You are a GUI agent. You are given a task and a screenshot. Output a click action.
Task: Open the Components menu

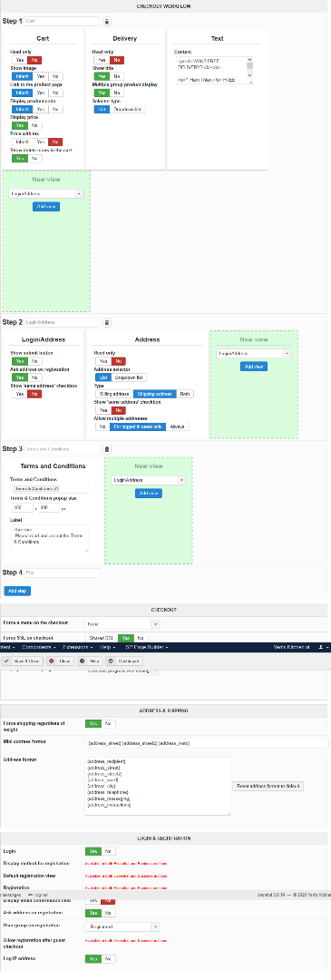[x=39, y=648]
